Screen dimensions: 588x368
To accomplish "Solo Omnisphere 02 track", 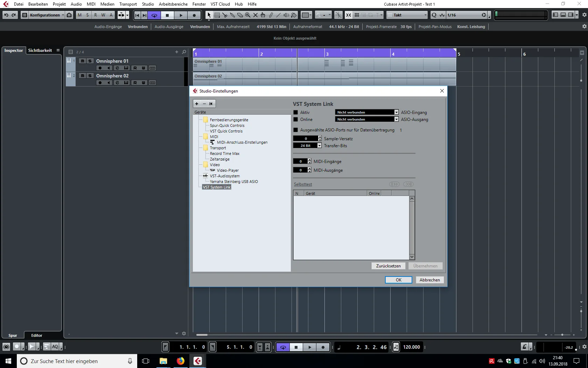I will click(90, 76).
